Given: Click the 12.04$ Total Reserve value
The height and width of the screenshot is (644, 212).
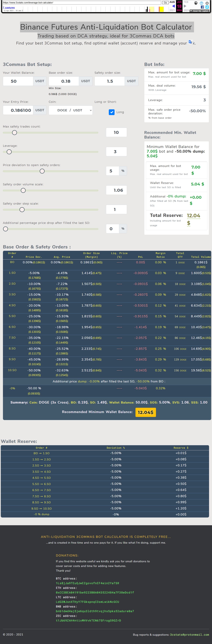Looking at the screenshot, I should tap(194, 219).
